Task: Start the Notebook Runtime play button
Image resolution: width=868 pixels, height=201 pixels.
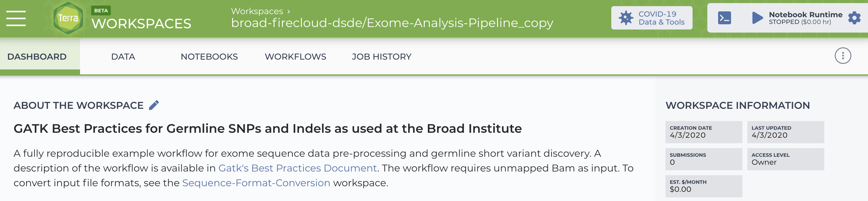Action: [x=757, y=18]
